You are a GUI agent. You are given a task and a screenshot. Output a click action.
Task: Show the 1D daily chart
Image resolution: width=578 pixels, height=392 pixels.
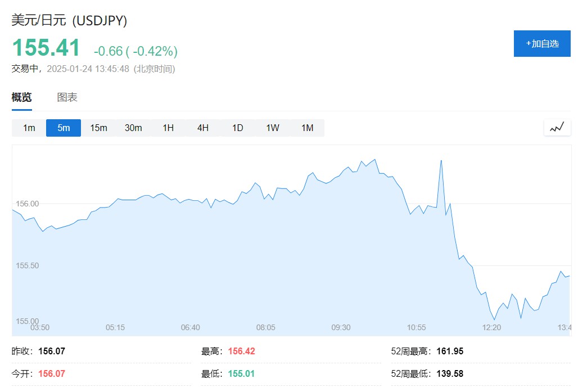[x=237, y=128]
